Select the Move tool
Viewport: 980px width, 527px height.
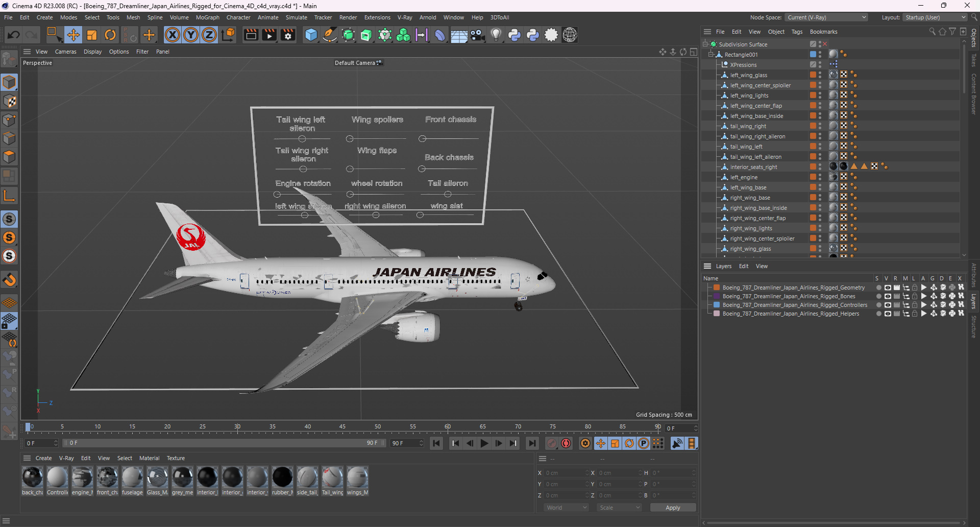(x=73, y=35)
